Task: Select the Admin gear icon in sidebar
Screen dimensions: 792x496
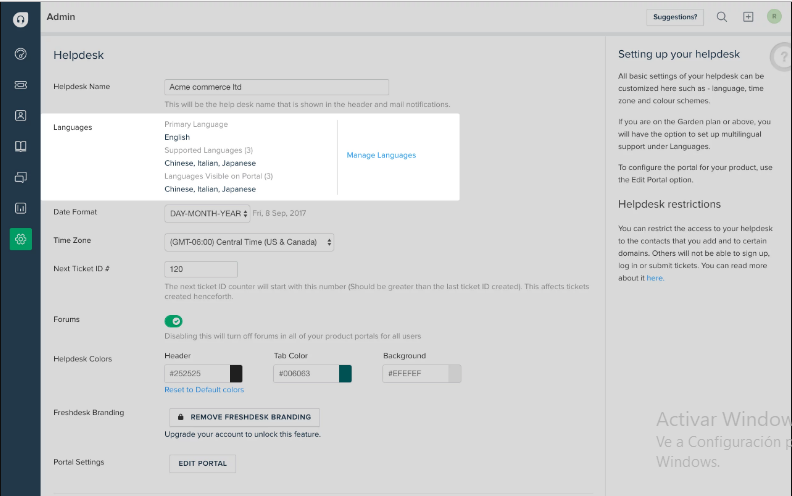Action: coord(20,239)
